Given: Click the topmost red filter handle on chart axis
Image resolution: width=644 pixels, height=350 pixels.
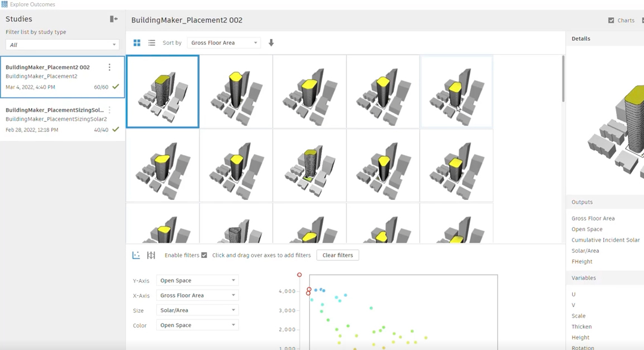Looking at the screenshot, I should (299, 275).
